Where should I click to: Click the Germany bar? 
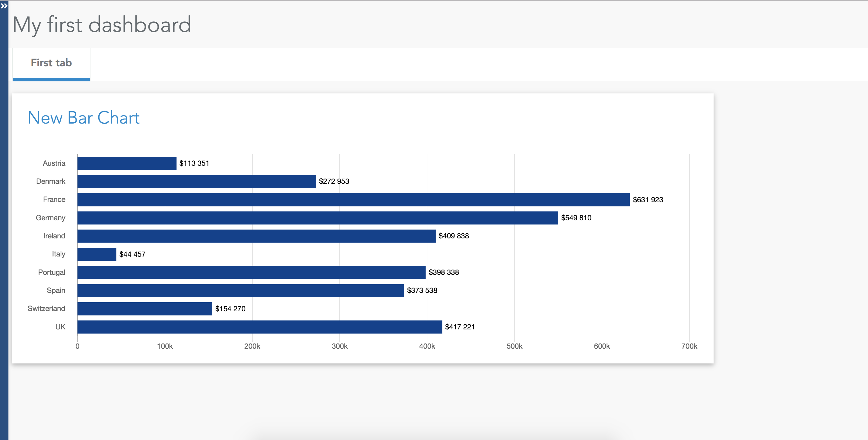(x=318, y=218)
